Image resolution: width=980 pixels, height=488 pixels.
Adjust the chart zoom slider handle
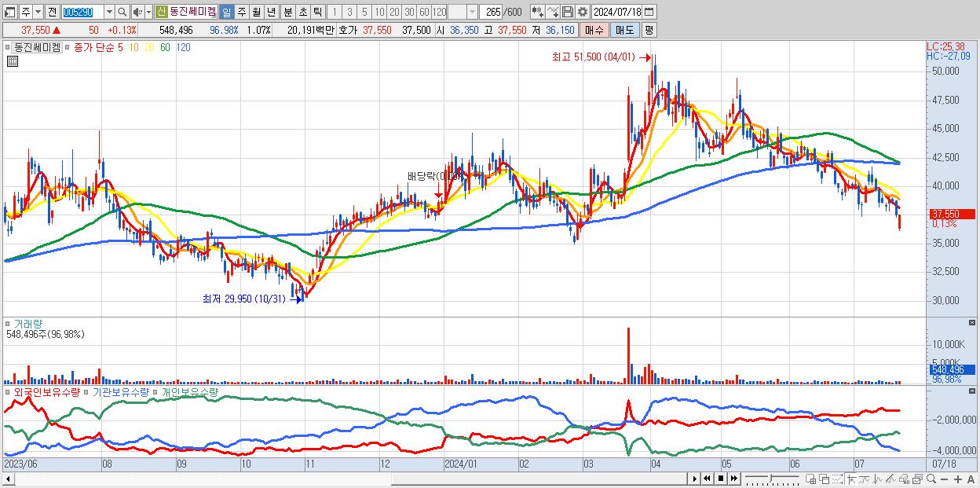click(770, 477)
